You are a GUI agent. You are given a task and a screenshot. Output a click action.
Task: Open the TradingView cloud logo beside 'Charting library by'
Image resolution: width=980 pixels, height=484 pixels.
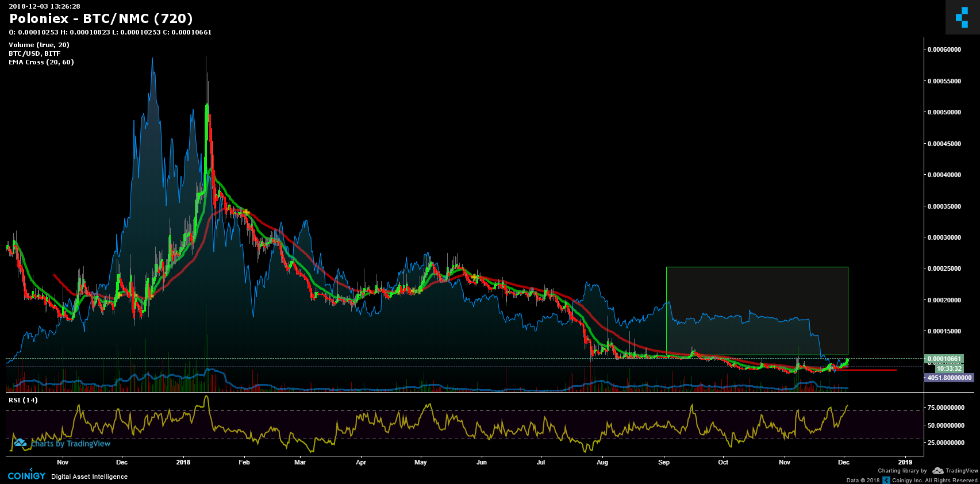coord(938,471)
